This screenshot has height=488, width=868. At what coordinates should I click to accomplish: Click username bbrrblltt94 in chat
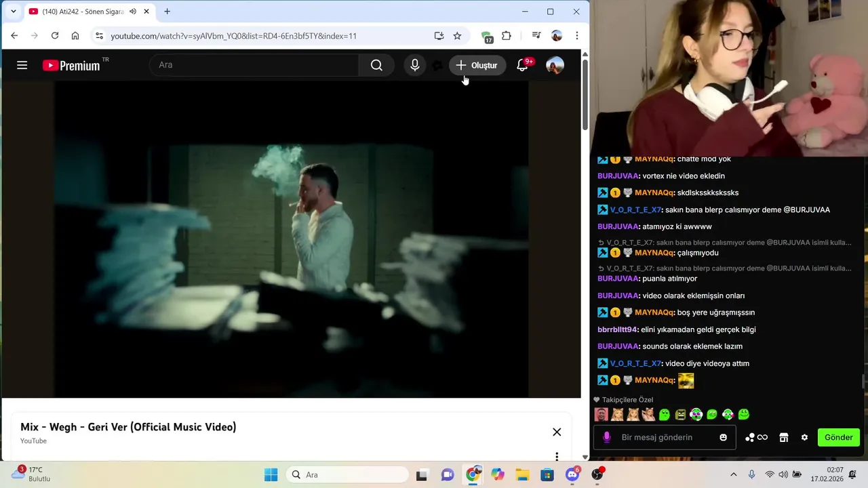pyautogui.click(x=617, y=329)
